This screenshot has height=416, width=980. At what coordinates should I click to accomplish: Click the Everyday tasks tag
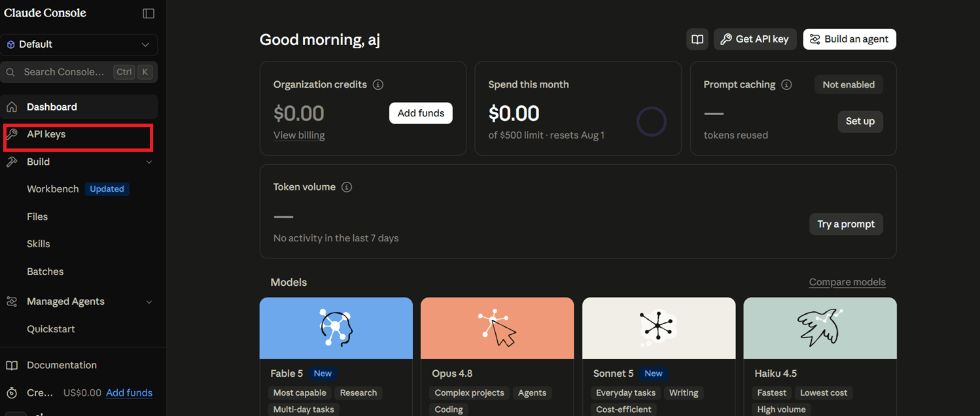point(625,393)
